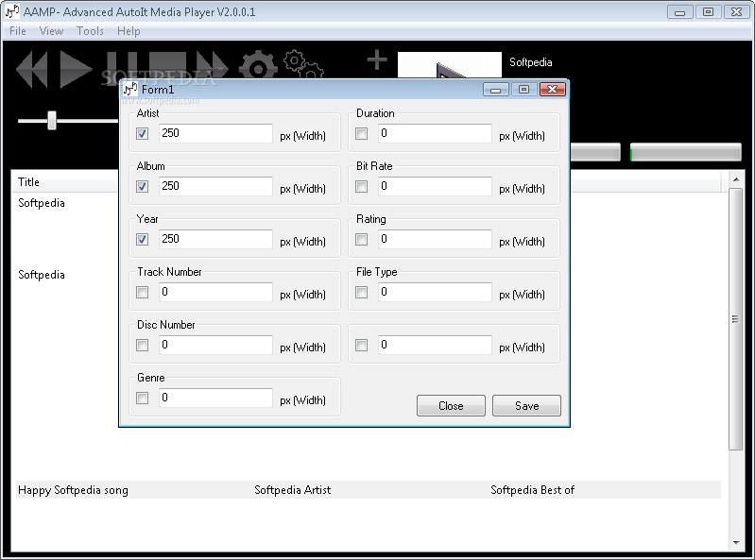Open the View menu
The image size is (755, 560).
(x=52, y=31)
